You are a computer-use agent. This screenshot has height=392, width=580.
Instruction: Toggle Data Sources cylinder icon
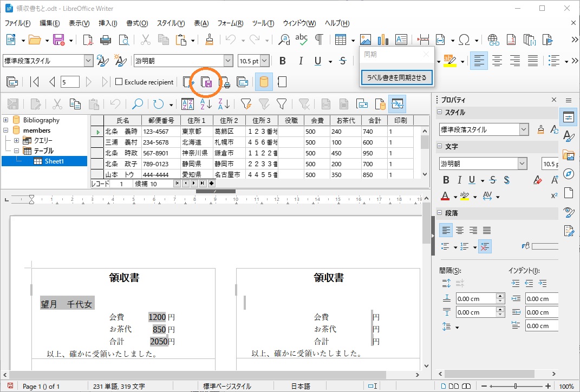point(264,82)
